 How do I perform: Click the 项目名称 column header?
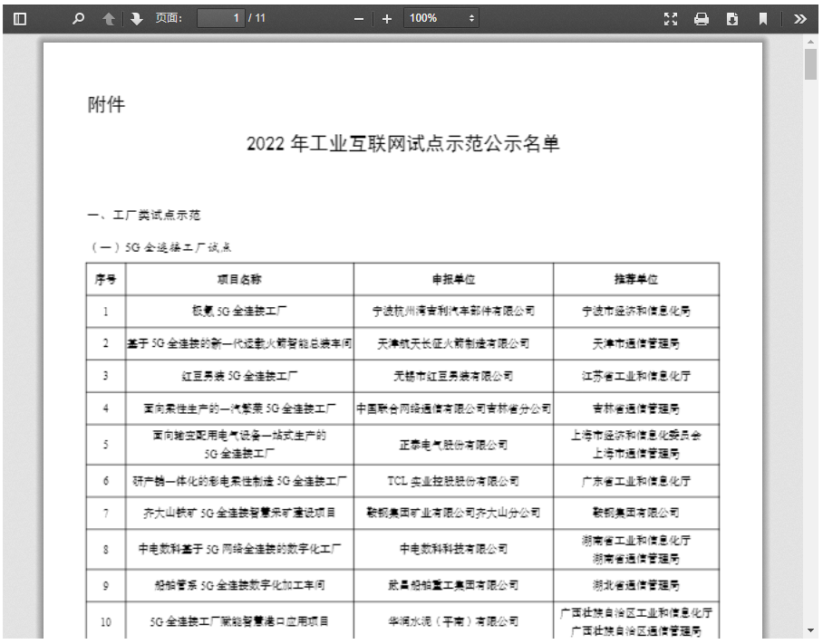239,279
